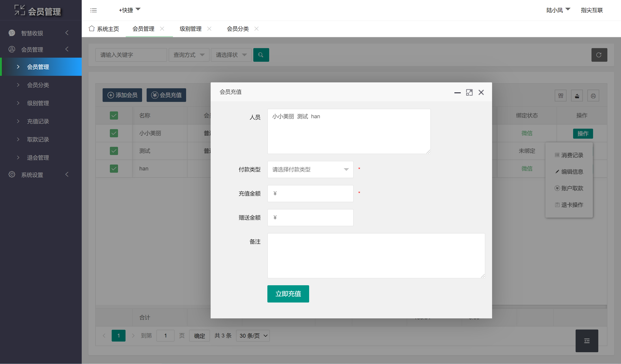Focus the 请输入关键字 search field
Screen dimensions: 621x364
click(131, 55)
